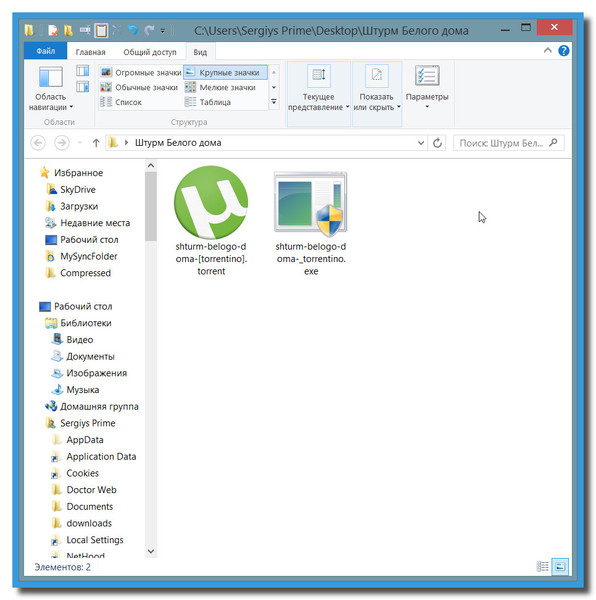This screenshot has width=596, height=600.
Task: Open Рабочий стол under Избранное
Action: pyautogui.click(x=82, y=240)
